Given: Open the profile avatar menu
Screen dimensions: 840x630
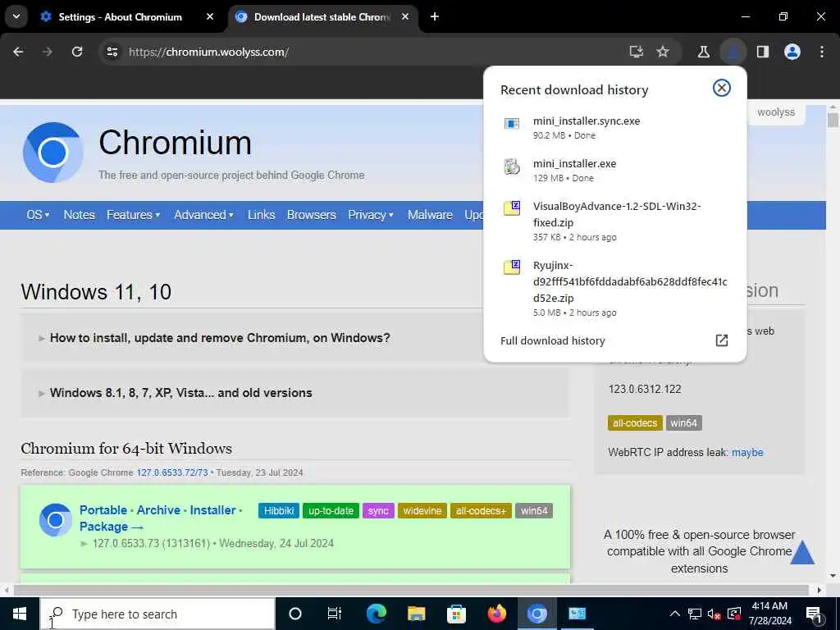Looking at the screenshot, I should point(792,52).
